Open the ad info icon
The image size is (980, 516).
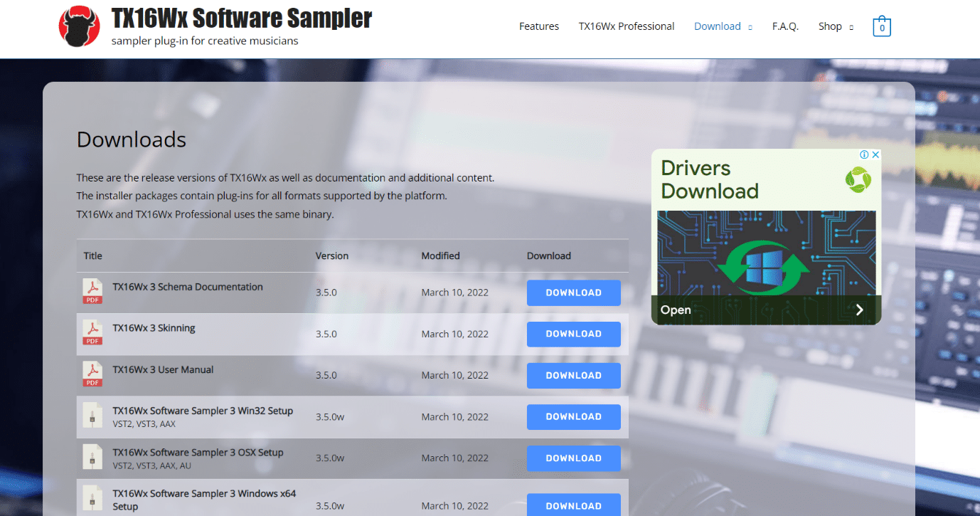coord(865,154)
